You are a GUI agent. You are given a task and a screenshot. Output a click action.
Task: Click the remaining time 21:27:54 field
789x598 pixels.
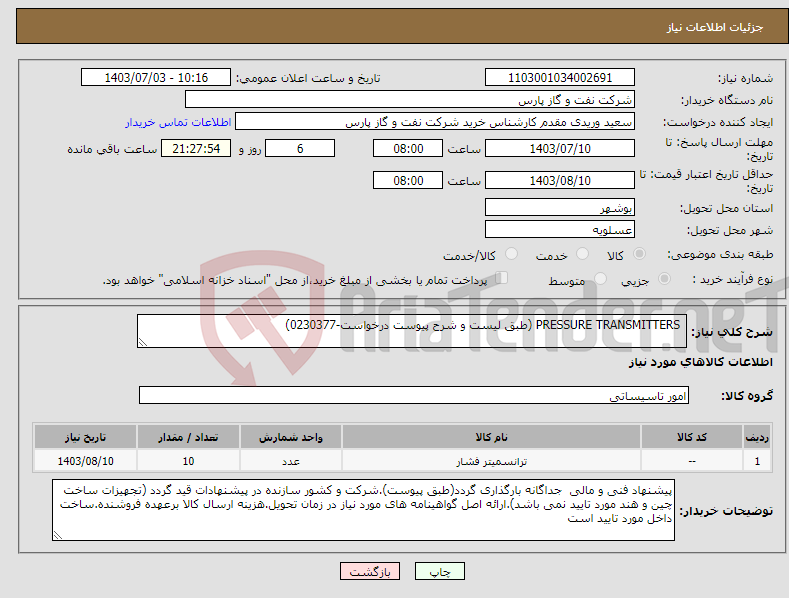(196, 148)
